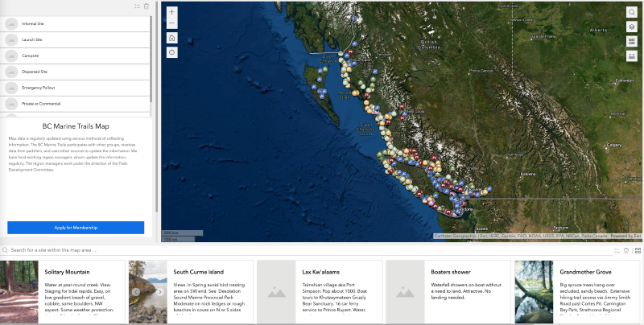644x325 pixels.
Task: Open the basemap gallery widget
Action: [x=632, y=41]
